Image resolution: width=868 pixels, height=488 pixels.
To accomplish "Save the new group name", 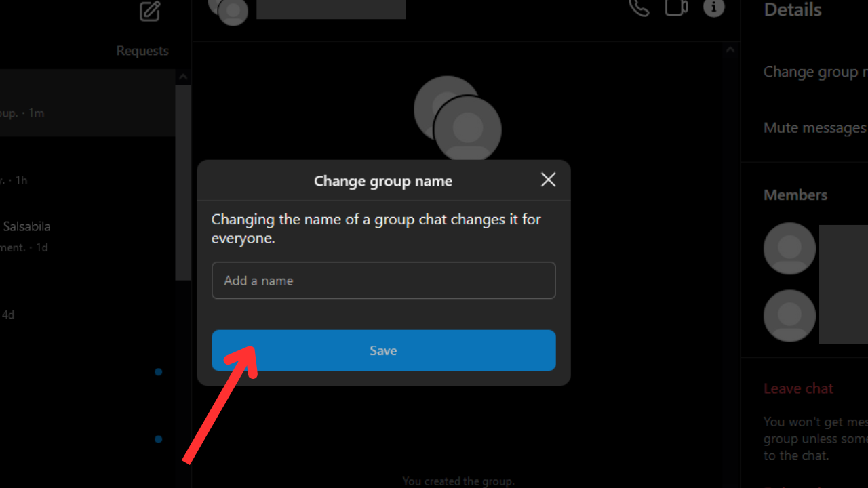I will point(384,350).
